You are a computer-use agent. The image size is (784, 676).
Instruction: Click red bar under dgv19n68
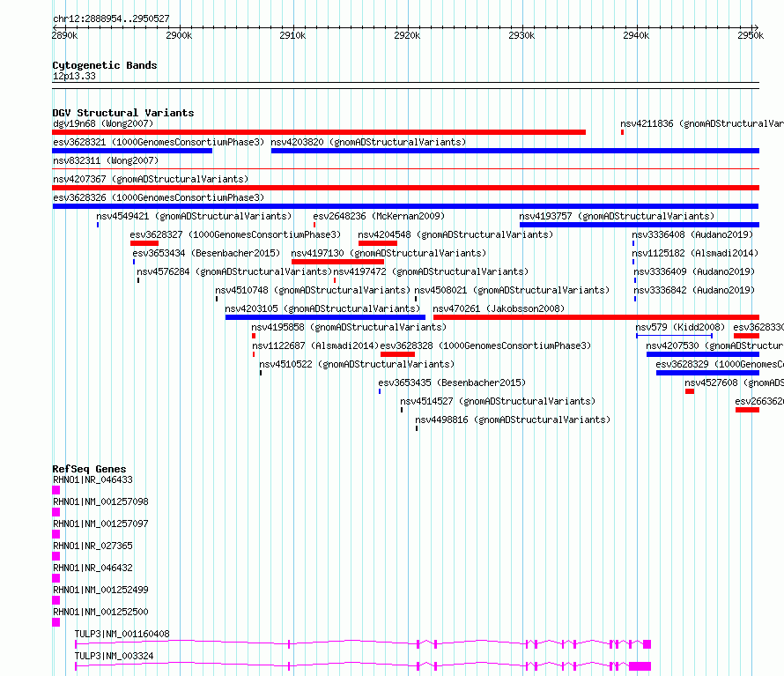[319, 132]
